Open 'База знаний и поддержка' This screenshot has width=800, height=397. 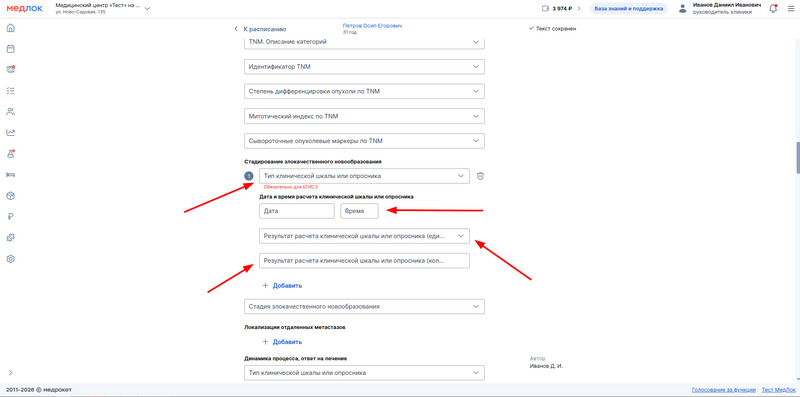(629, 9)
